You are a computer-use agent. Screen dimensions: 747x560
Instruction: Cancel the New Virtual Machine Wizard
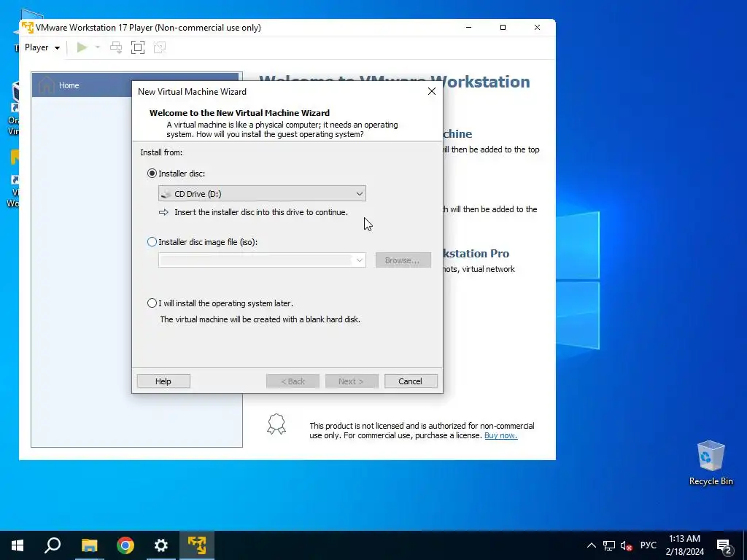(x=411, y=381)
